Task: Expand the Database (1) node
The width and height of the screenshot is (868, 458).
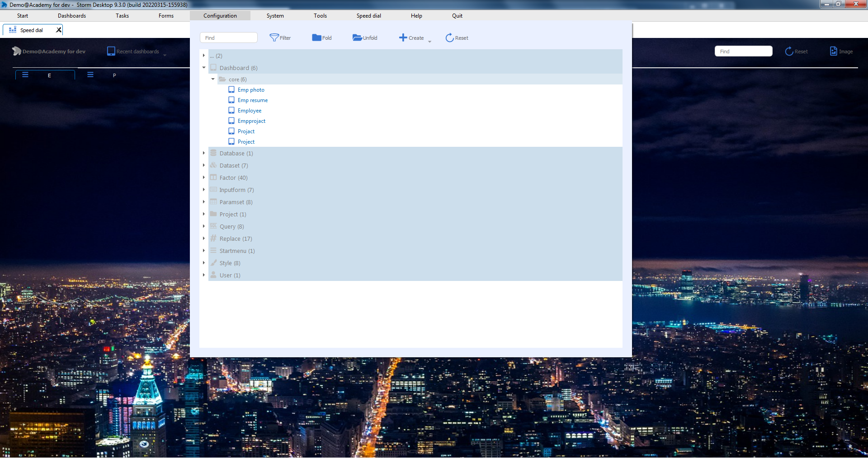Action: 204,153
